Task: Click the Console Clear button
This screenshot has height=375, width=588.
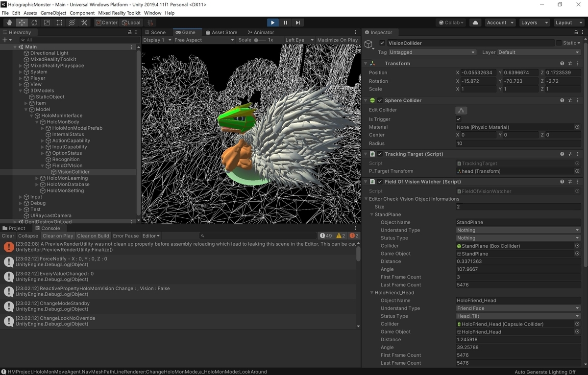Action: [x=8, y=236]
